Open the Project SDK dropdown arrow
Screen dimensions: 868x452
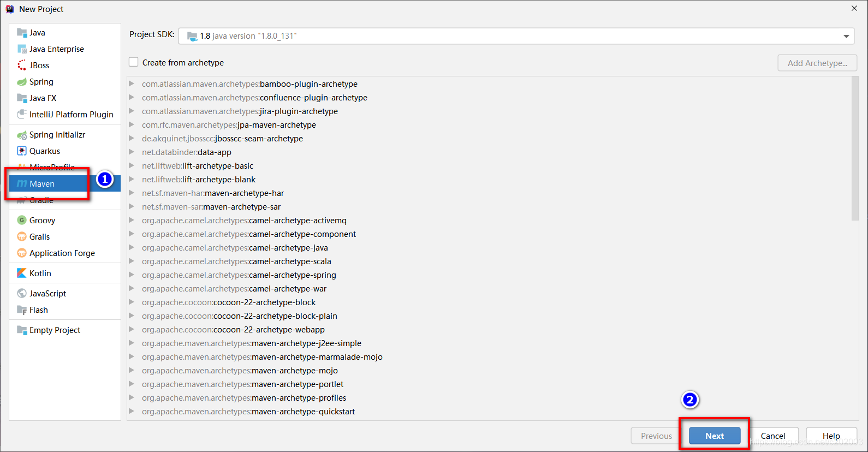(846, 36)
